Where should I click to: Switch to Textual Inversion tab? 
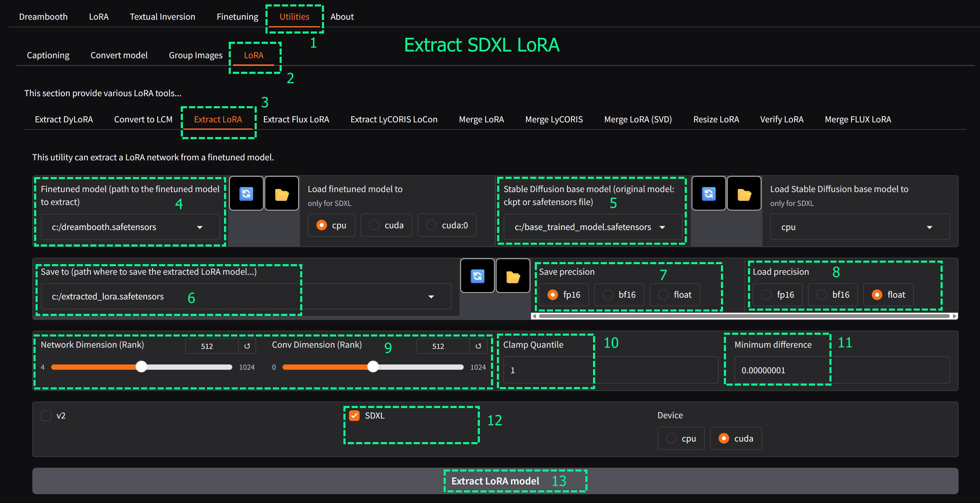(162, 17)
